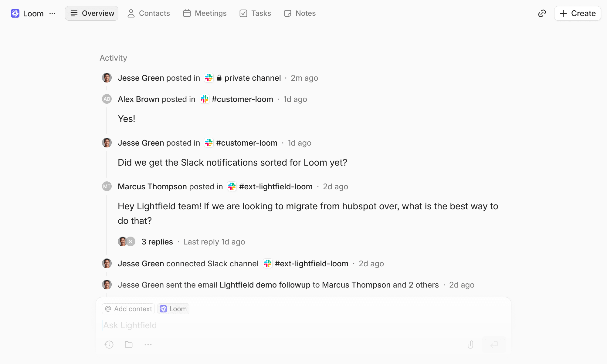Image resolution: width=607 pixels, height=364 pixels.
Task: Switch to the Contacts tab
Action: tap(148, 13)
